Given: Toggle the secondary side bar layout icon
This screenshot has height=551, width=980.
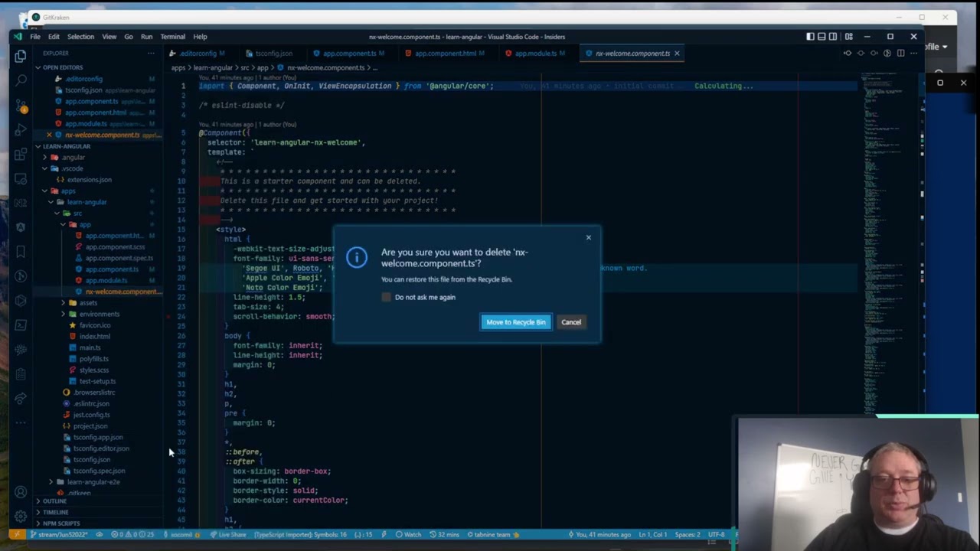Looking at the screenshot, I should pyautogui.click(x=833, y=37).
